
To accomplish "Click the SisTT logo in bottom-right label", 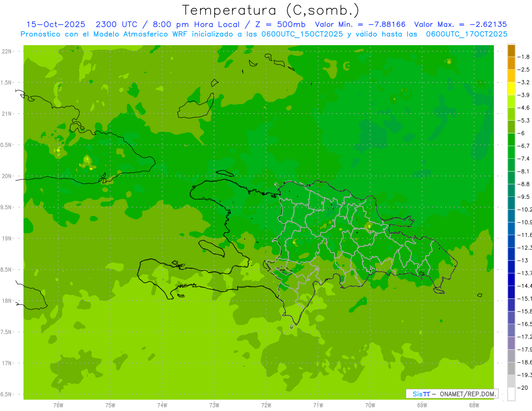I will (421, 394).
